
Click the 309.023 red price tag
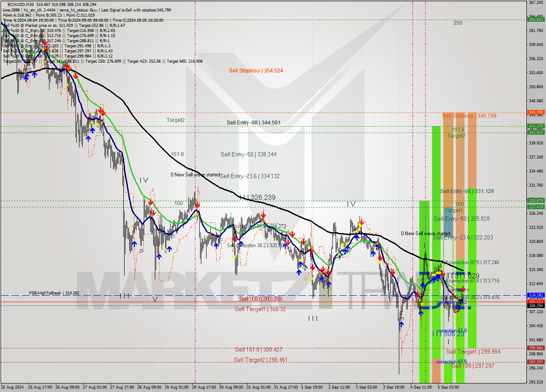(536, 301)
